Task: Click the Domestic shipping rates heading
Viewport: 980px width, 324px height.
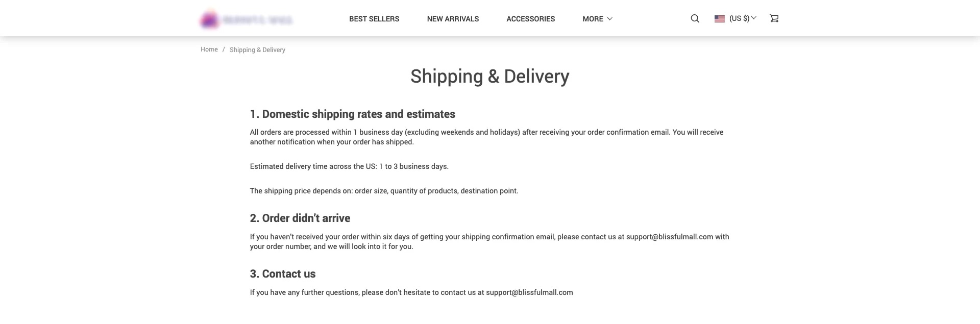Action: click(x=352, y=114)
